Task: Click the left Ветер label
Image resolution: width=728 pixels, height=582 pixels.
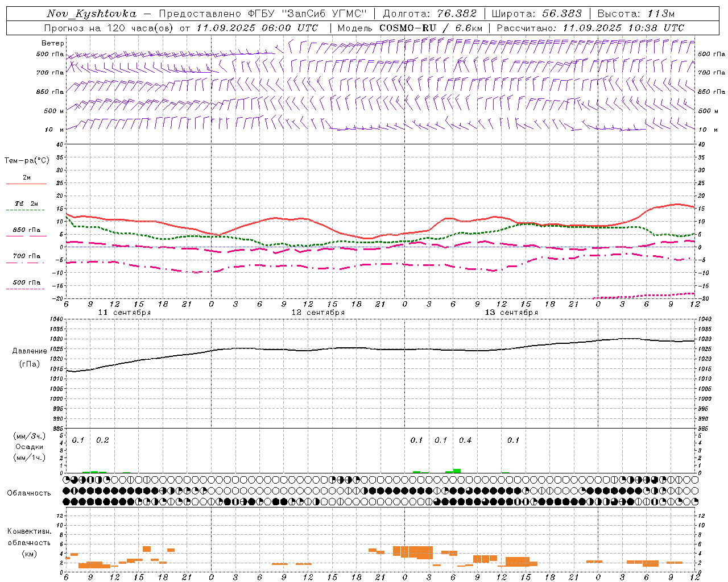Action: click(x=52, y=43)
